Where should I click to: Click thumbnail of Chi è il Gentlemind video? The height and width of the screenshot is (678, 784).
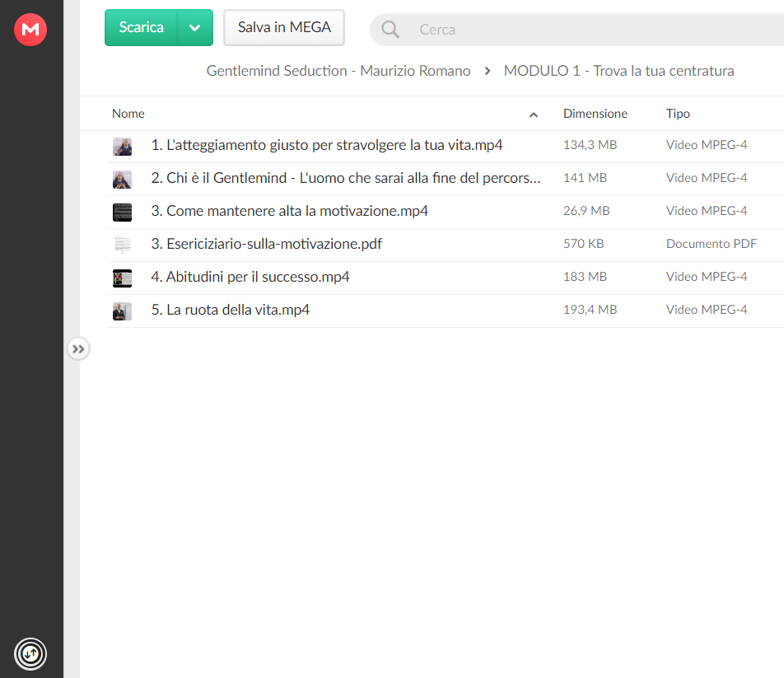(x=123, y=180)
